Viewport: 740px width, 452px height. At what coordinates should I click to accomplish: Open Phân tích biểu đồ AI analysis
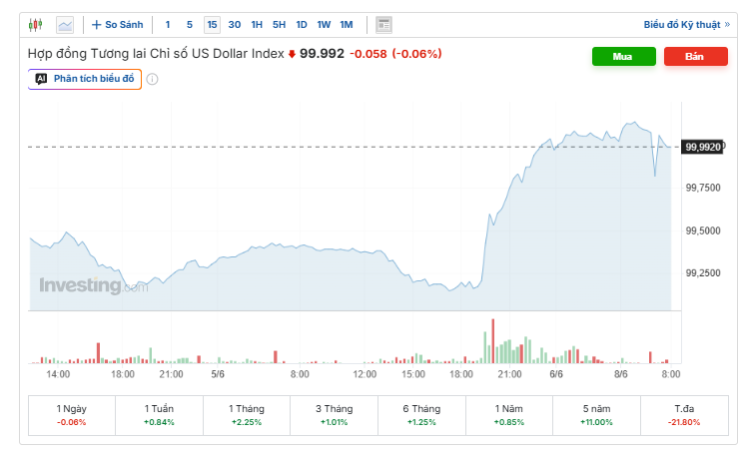[85, 79]
